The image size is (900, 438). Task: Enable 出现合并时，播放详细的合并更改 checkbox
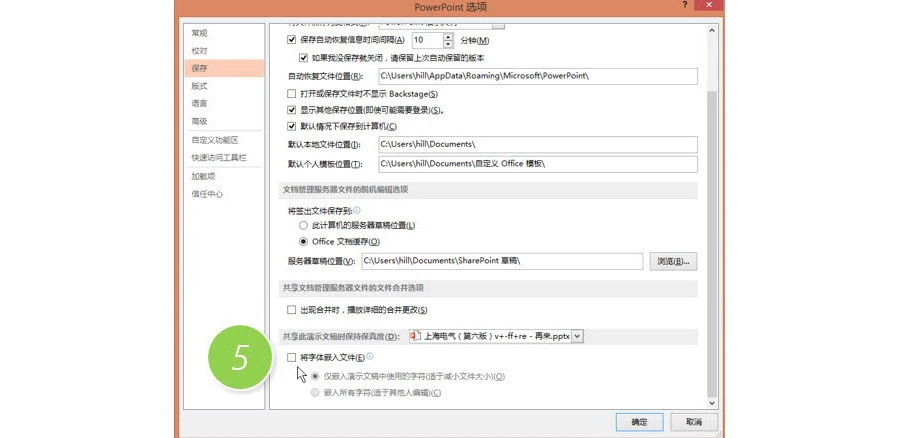pyautogui.click(x=292, y=310)
